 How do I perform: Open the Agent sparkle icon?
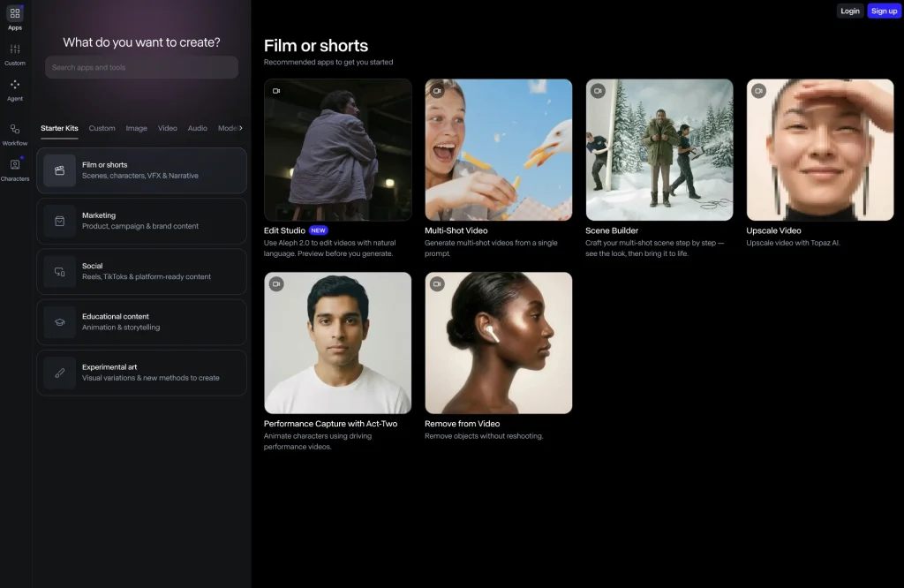pyautogui.click(x=15, y=85)
